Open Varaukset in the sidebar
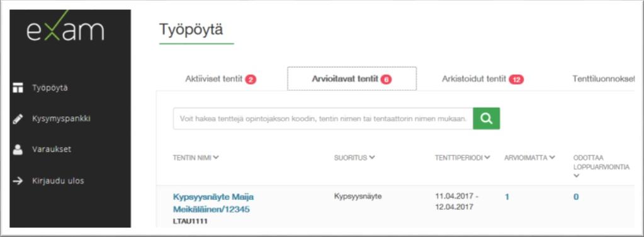This screenshot has height=237, width=644. click(52, 149)
